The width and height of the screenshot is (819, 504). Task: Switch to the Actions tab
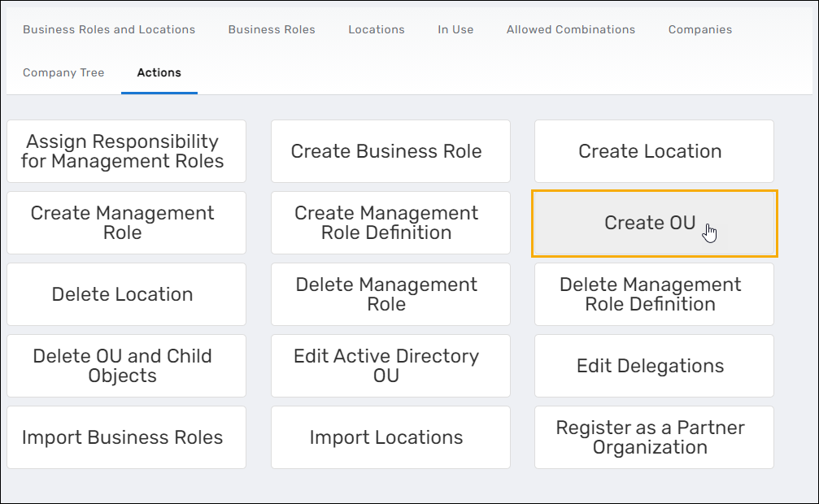click(159, 72)
